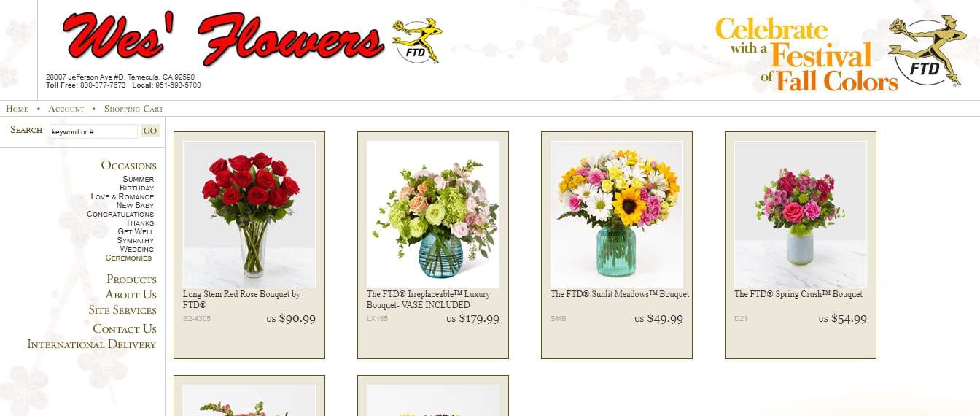The width and height of the screenshot is (980, 416).
Task: Open the Contact Us page
Action: point(125,329)
